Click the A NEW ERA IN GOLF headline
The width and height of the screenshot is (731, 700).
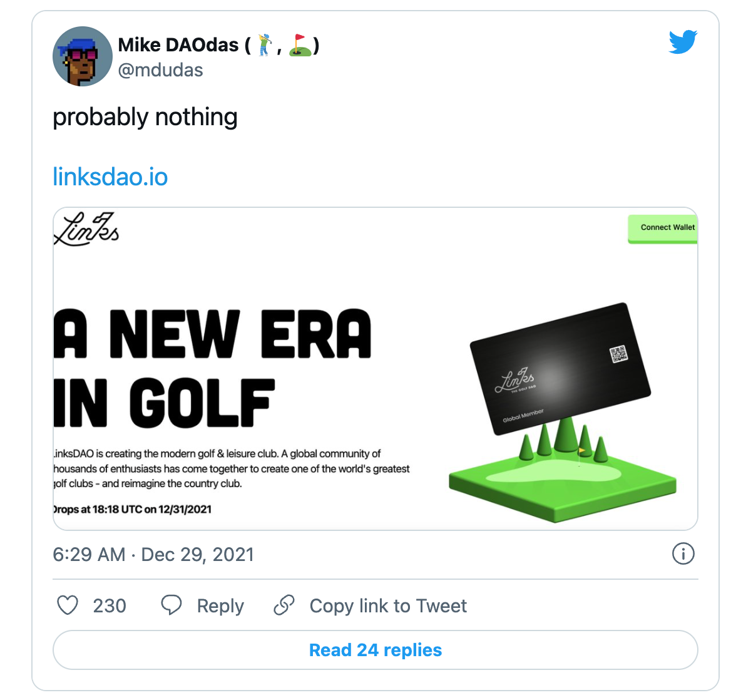click(x=212, y=368)
